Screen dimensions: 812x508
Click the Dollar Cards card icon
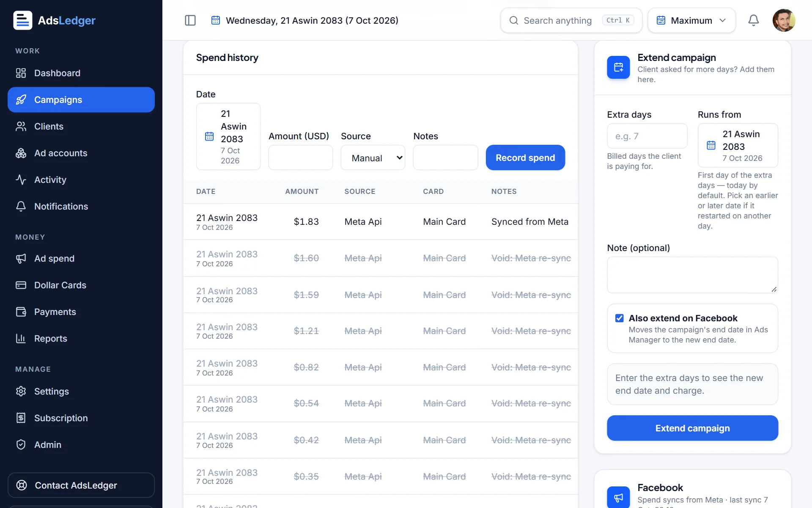(x=21, y=285)
